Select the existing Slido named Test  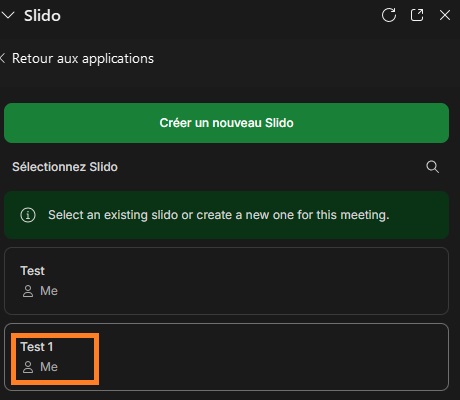226,281
